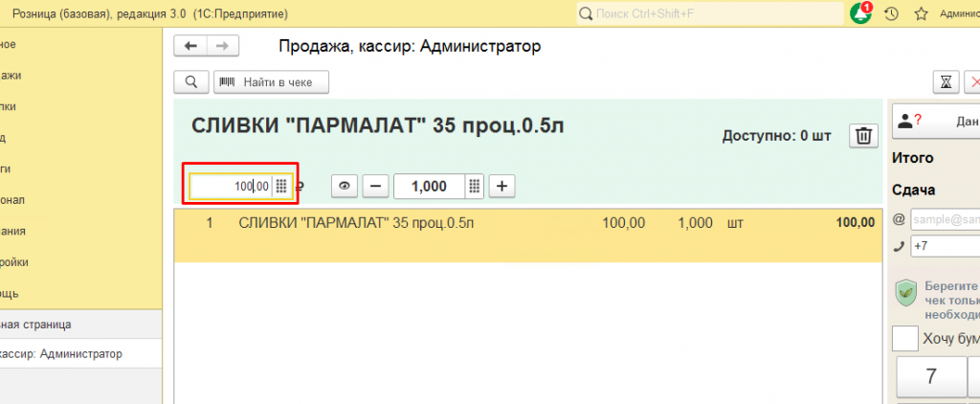Screen dimensions: 980x404
Task: Click product title СЛИВКИ ПАРМАЛАТ 35 проц.0.5л
Action: coord(377,125)
